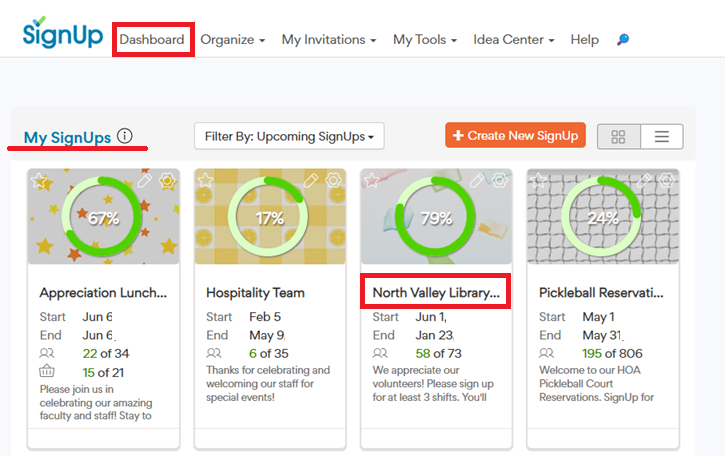Click North Valley Library 'Jan 23' end date
This screenshot has width=725, height=456.
point(434,335)
